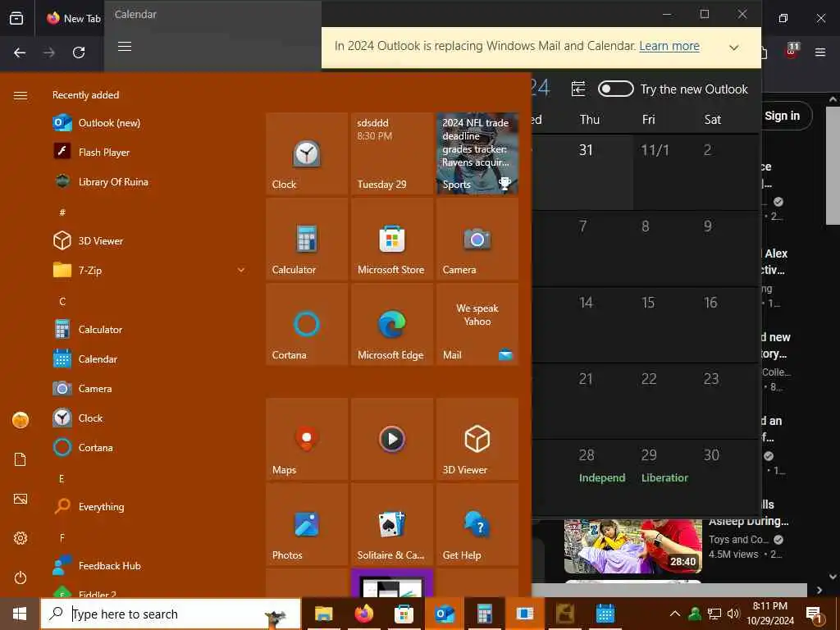This screenshot has height=630, width=840.
Task: Open the Get Help tile
Action: [477, 524]
